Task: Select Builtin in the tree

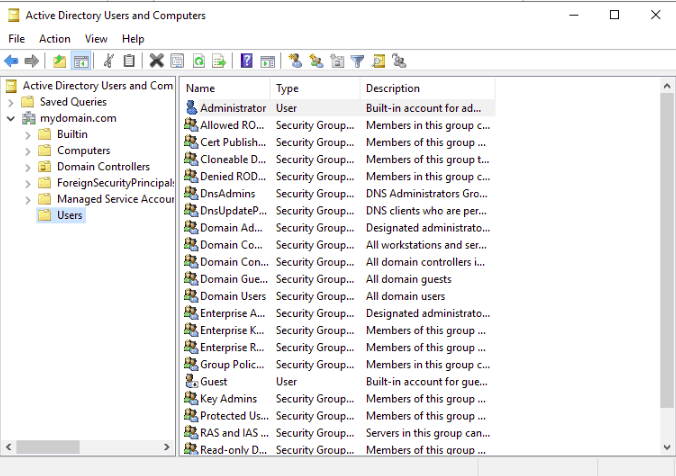Action: pos(72,134)
